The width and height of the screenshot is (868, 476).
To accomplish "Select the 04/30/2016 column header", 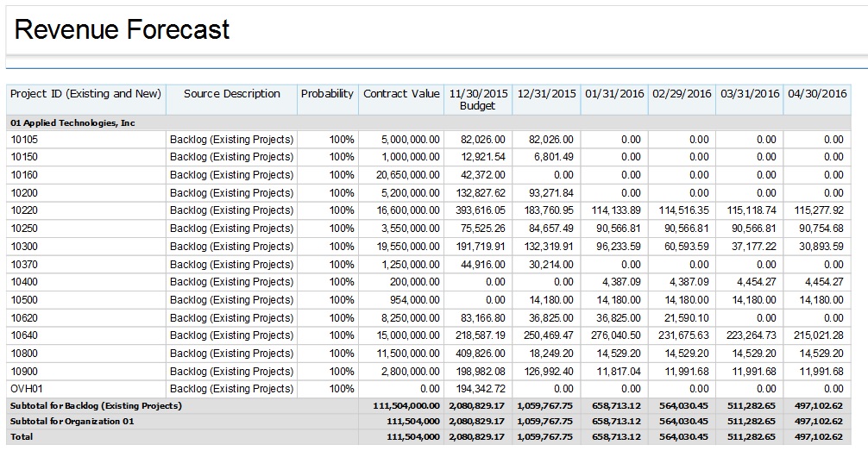I will 816,94.
